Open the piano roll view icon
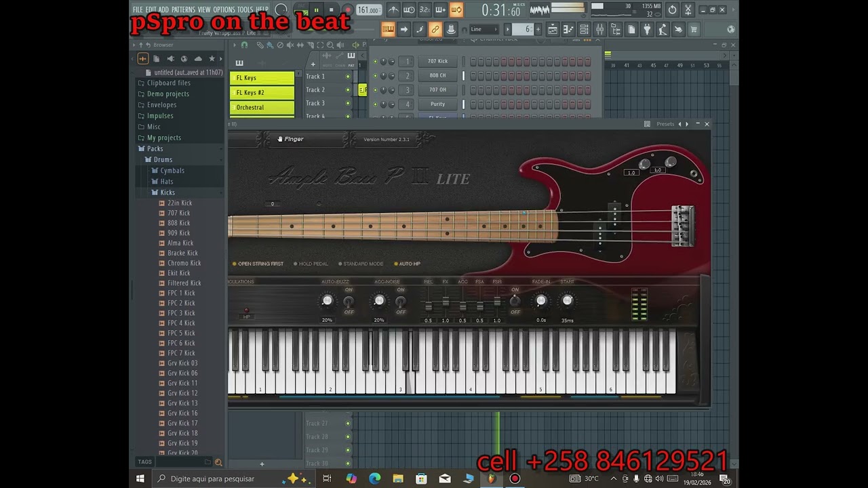 tap(568, 29)
